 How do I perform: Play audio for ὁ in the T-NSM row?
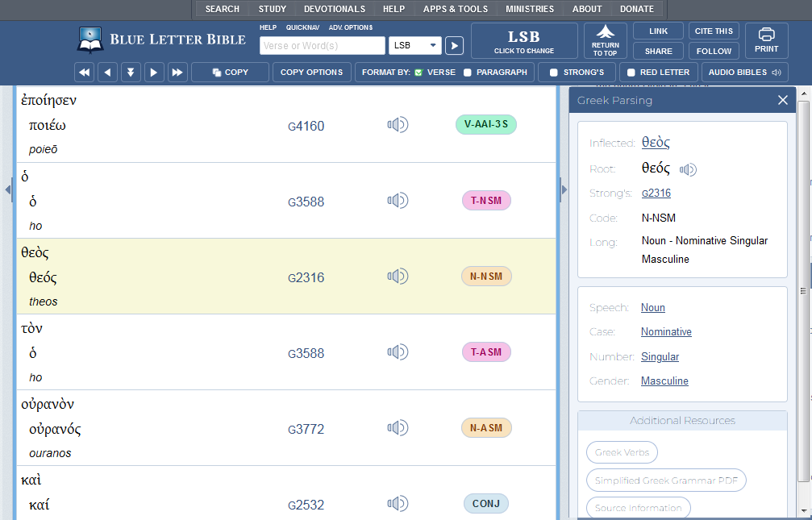coord(398,201)
